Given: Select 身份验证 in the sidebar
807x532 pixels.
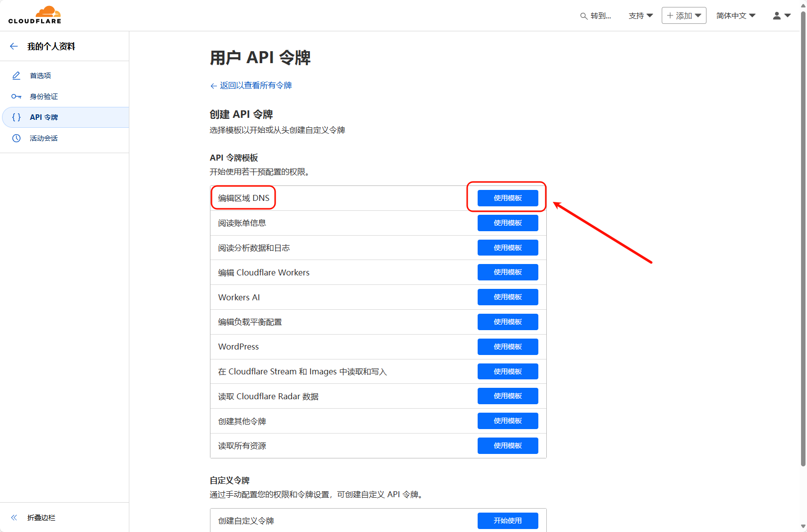Looking at the screenshot, I should pyautogui.click(x=44, y=96).
